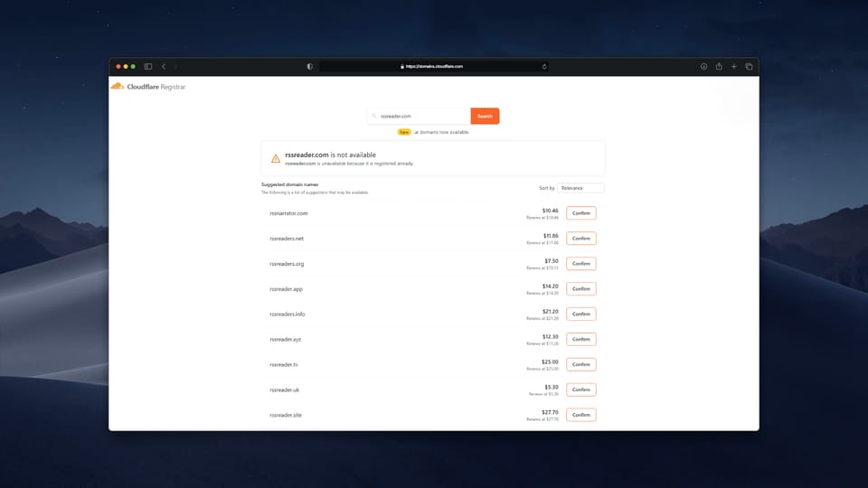
Task: Confirm the rssreader.uk domain
Action: [581, 389]
